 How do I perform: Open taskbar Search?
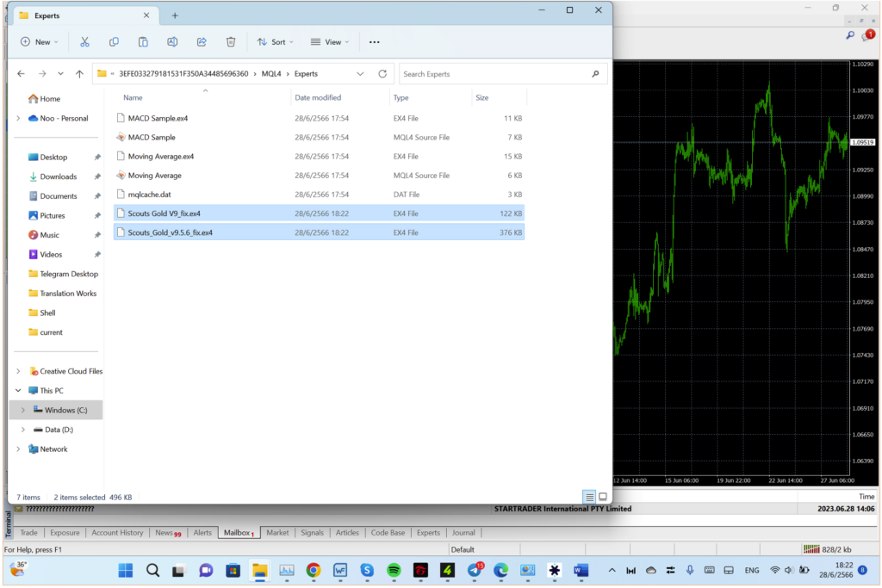[152, 571]
